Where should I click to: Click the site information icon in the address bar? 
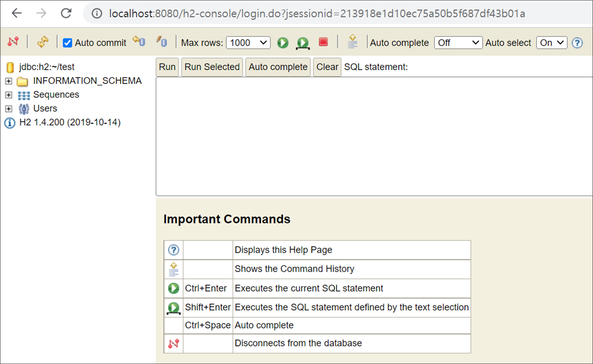[x=96, y=13]
